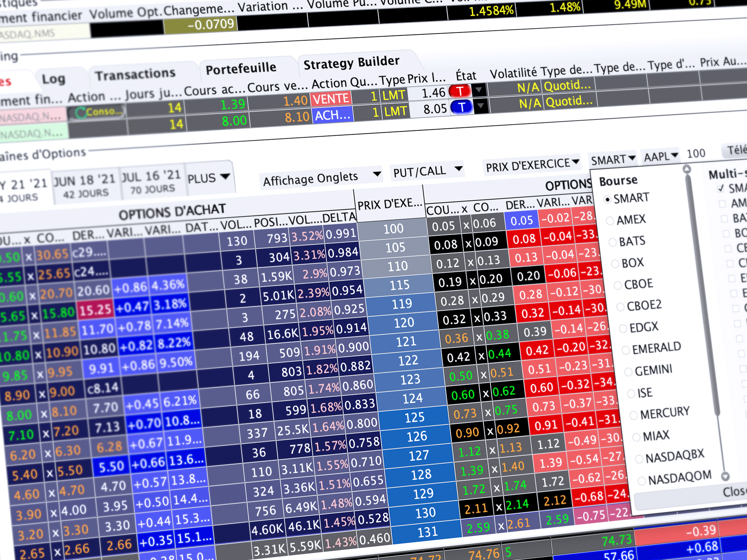Image resolution: width=747 pixels, height=560 pixels.
Task: Expand the PLUS expirations dropdown
Action: click(x=209, y=178)
